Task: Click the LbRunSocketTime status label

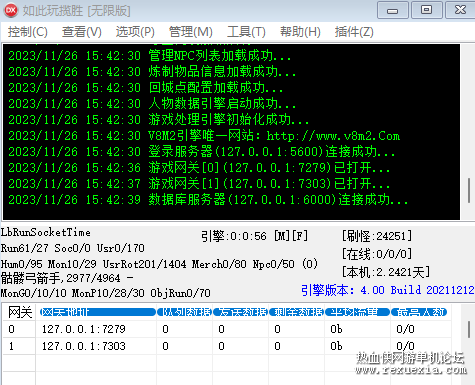Action: pos(46,232)
